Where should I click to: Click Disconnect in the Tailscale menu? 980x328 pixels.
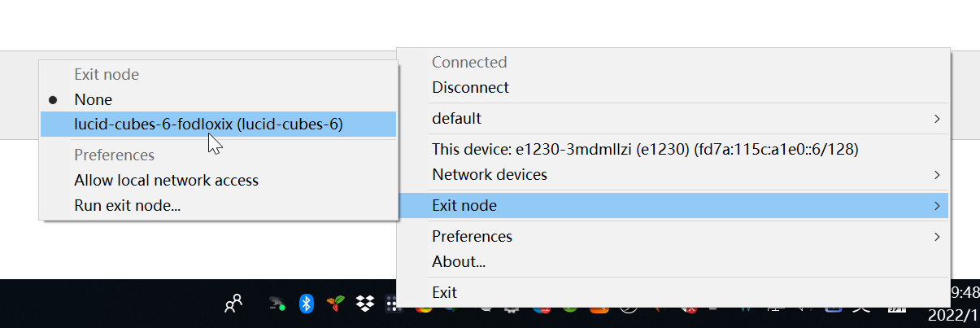click(470, 87)
